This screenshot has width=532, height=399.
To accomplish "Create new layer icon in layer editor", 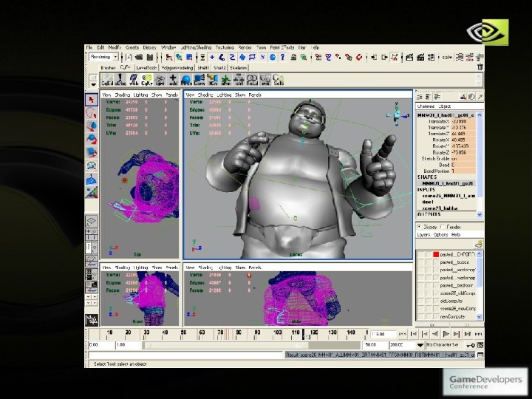I will point(478,244).
